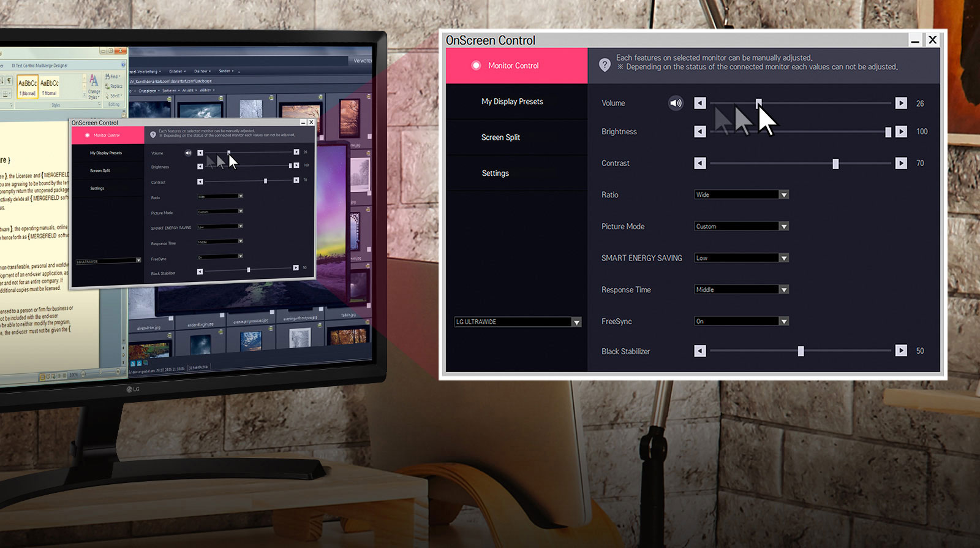Switch to My Display Presets tab
Image resolution: width=980 pixels, height=548 pixels.
click(512, 102)
